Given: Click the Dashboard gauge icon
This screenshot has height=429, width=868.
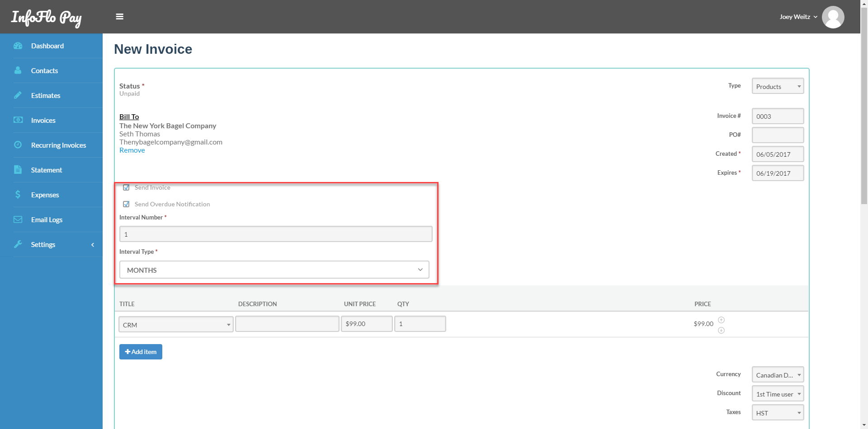Looking at the screenshot, I should (18, 46).
